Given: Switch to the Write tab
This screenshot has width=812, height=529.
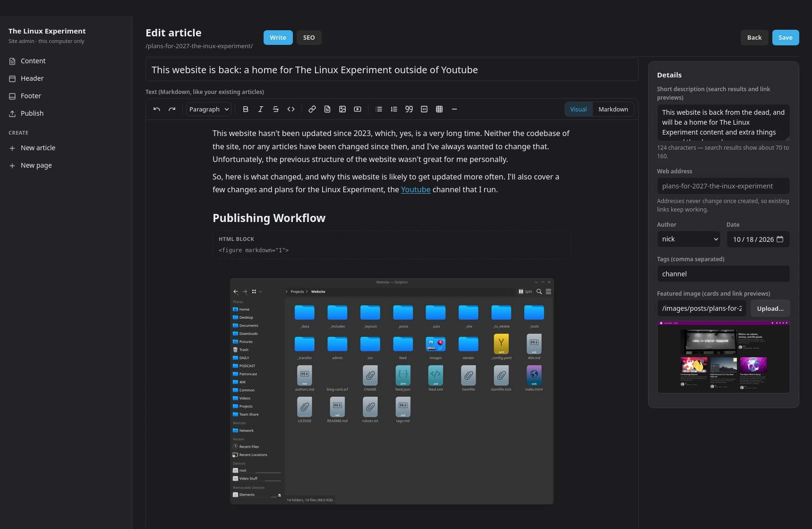Looking at the screenshot, I should (278, 37).
